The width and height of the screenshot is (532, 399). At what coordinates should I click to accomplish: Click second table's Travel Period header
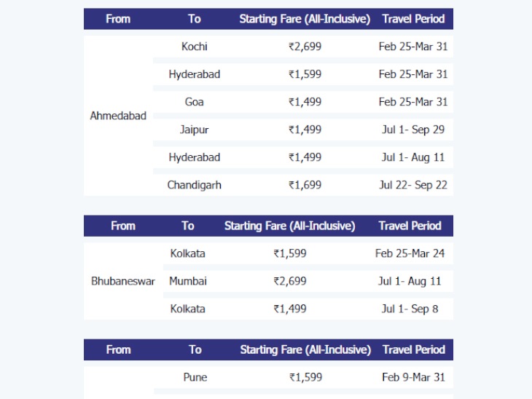[x=410, y=226]
